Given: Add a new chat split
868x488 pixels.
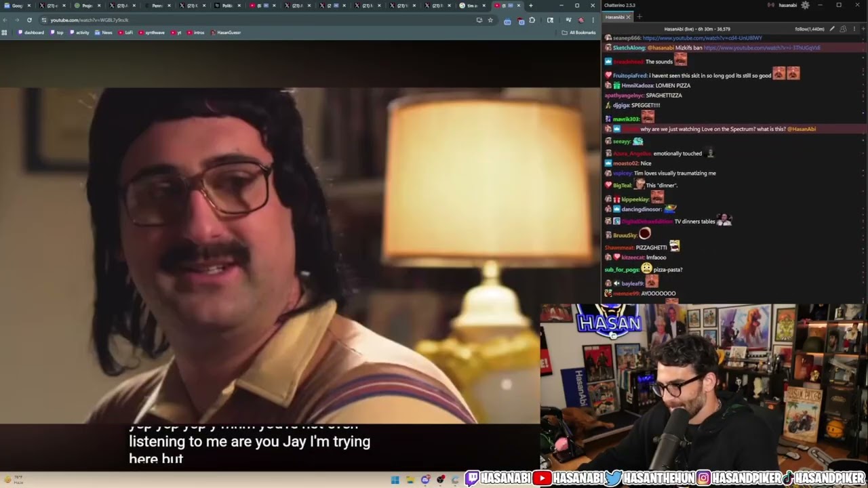Looking at the screenshot, I should click(x=863, y=29).
